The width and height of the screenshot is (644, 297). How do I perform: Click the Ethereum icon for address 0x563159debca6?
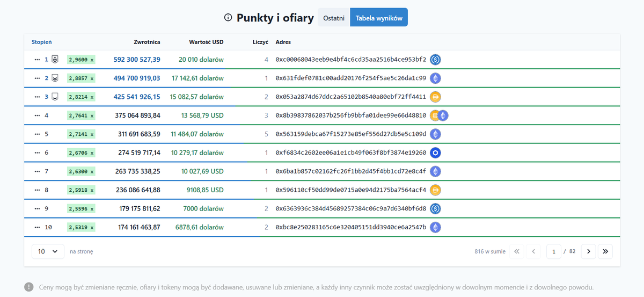tap(435, 134)
